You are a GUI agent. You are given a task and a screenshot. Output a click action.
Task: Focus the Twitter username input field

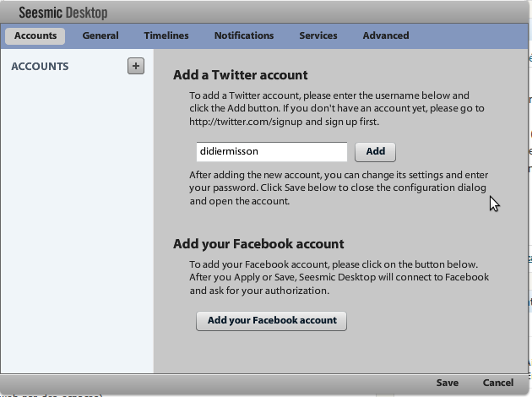pos(272,152)
